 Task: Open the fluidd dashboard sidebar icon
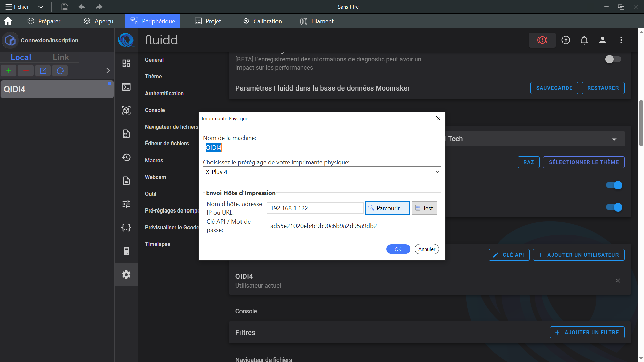(x=126, y=63)
